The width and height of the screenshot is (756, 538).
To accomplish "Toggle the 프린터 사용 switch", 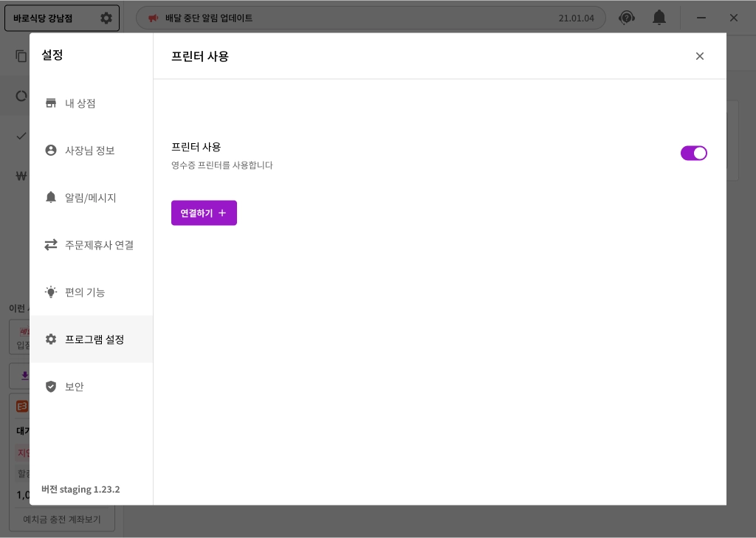I will click(693, 154).
